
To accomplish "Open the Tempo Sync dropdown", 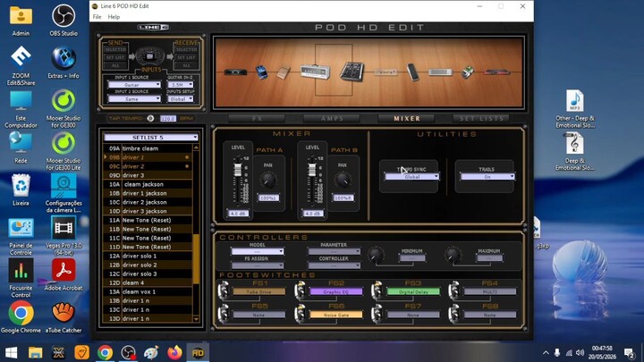I will (x=412, y=176).
